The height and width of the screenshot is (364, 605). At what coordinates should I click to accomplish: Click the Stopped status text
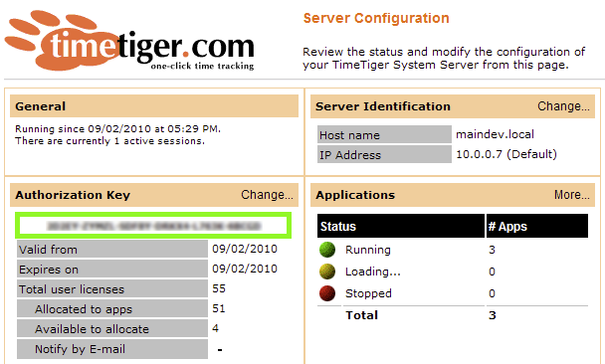pos(368,293)
